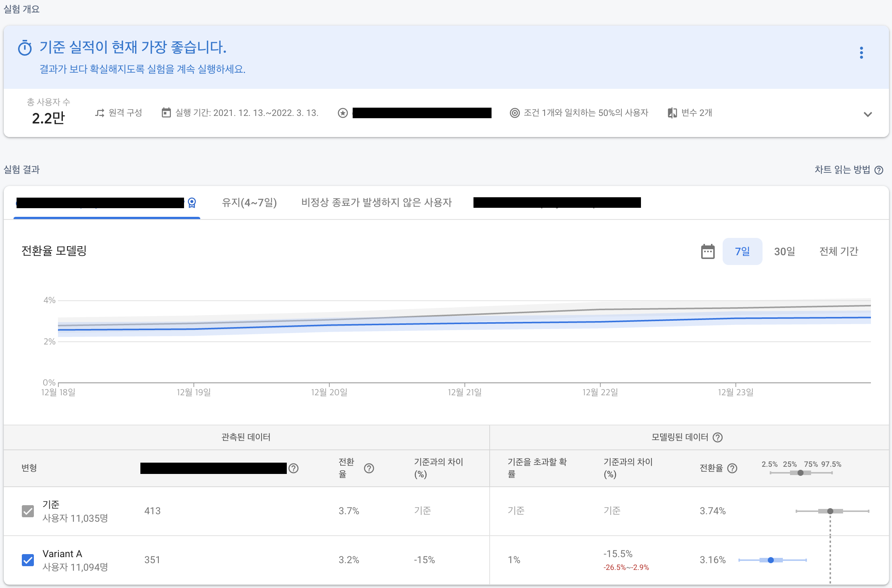Click Variant A blue dot on the interval bar
The image size is (892, 588).
coord(770,560)
